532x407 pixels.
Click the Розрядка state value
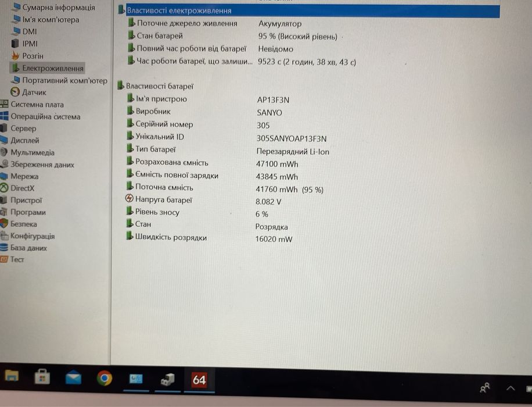pos(271,227)
